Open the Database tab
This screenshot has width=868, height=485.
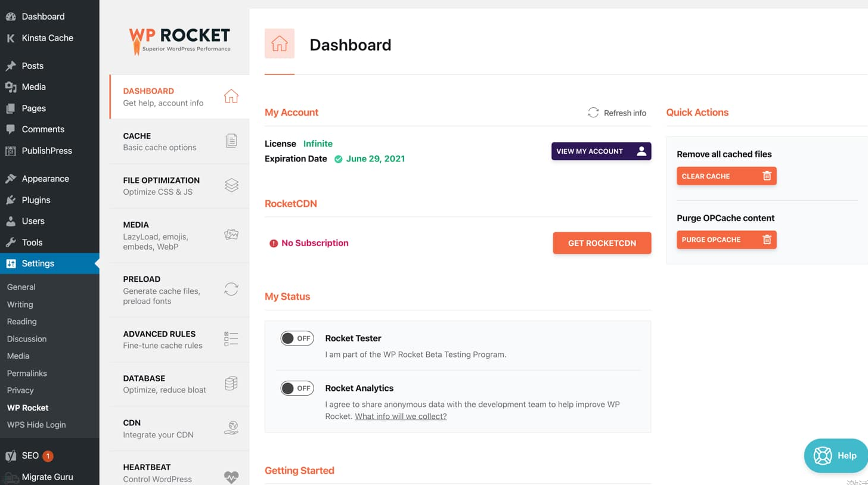[179, 384]
